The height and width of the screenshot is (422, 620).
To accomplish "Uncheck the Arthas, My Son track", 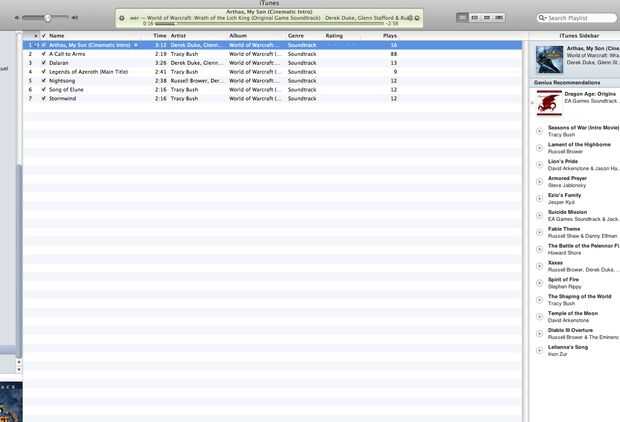I will [43, 45].
